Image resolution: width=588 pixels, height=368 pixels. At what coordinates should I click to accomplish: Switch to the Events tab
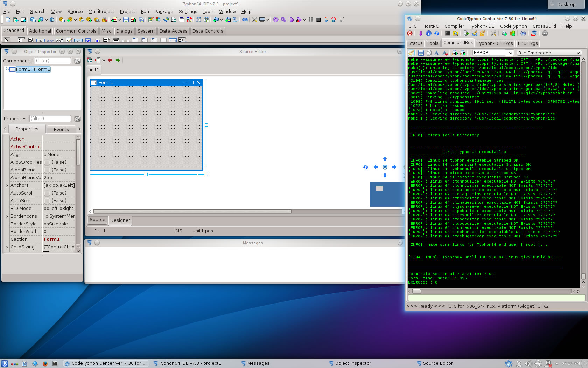[x=61, y=129]
